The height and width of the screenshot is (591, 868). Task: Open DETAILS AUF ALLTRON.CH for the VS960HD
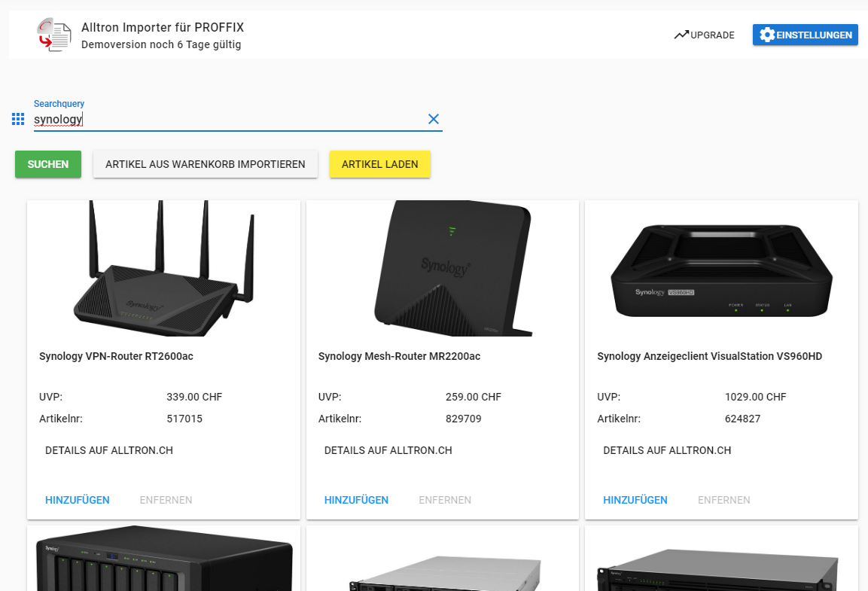coord(667,449)
